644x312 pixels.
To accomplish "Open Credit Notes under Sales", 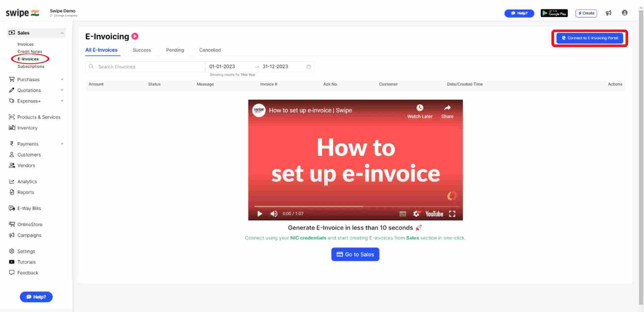I will pos(30,52).
